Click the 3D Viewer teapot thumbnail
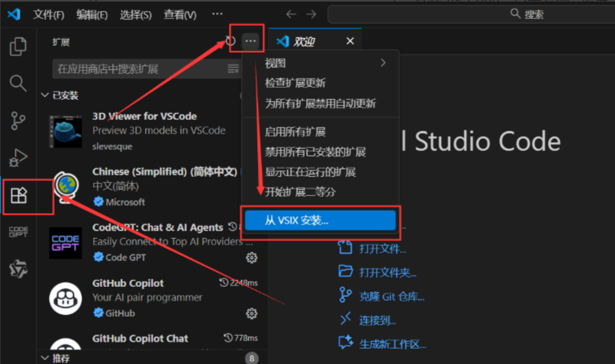This screenshot has width=615, height=364. pyautogui.click(x=66, y=131)
